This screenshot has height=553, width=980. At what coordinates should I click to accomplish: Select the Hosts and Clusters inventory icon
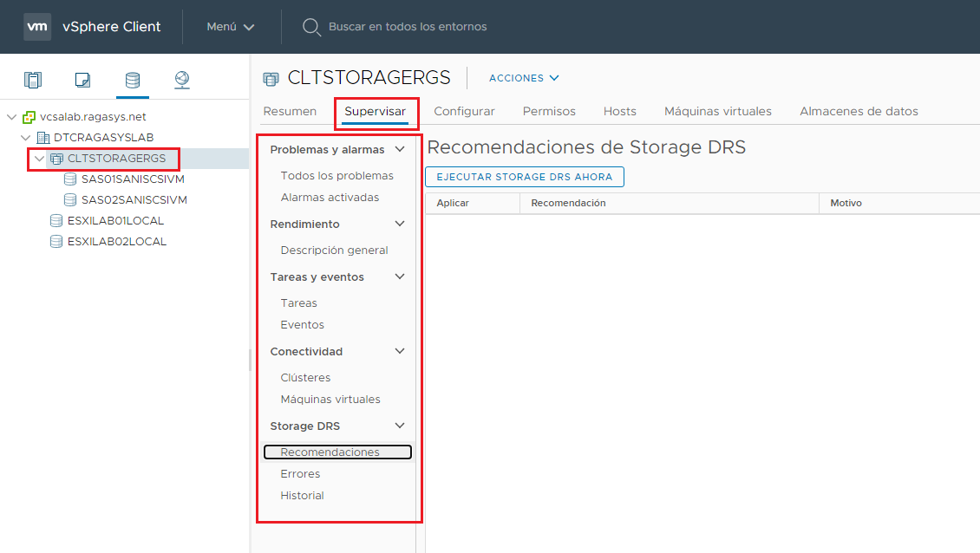pos(32,79)
